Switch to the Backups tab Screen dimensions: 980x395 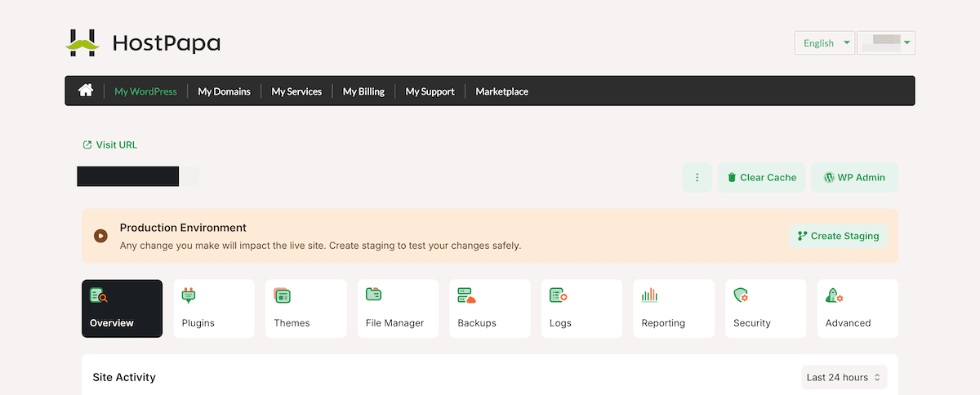coord(489,308)
